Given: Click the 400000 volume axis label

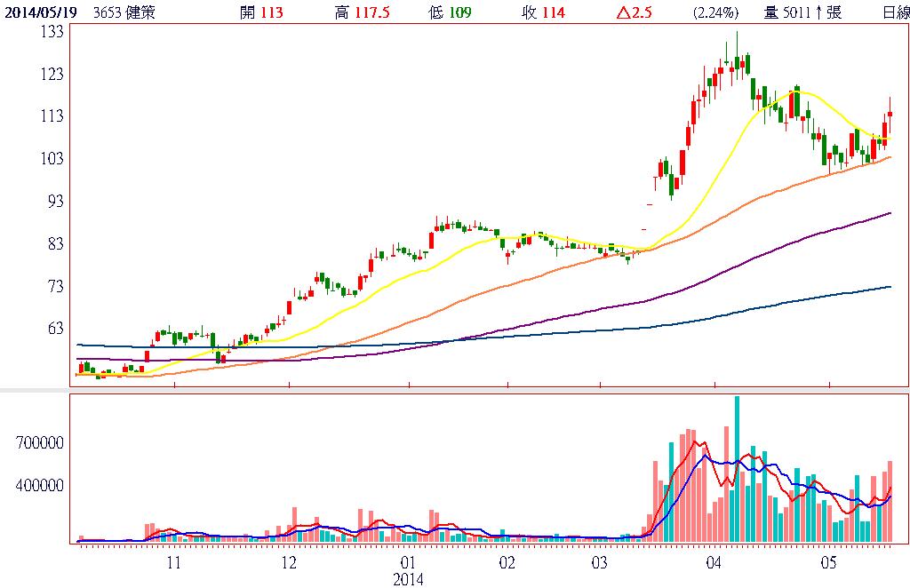Looking at the screenshot, I should click(41, 486).
